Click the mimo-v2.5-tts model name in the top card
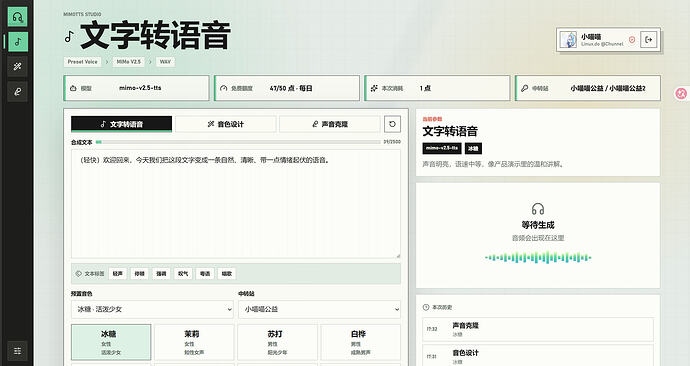The width and height of the screenshot is (690, 366). pyautogui.click(x=140, y=88)
